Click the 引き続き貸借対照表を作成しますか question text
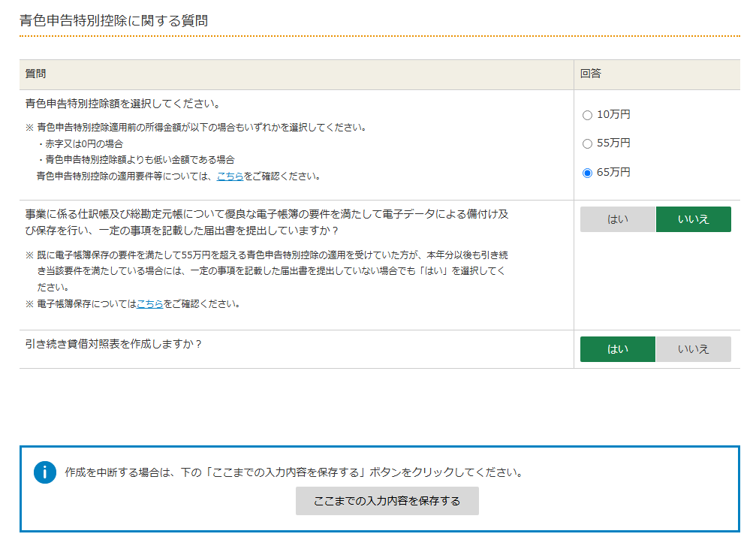This screenshot has width=756, height=552. point(113,344)
